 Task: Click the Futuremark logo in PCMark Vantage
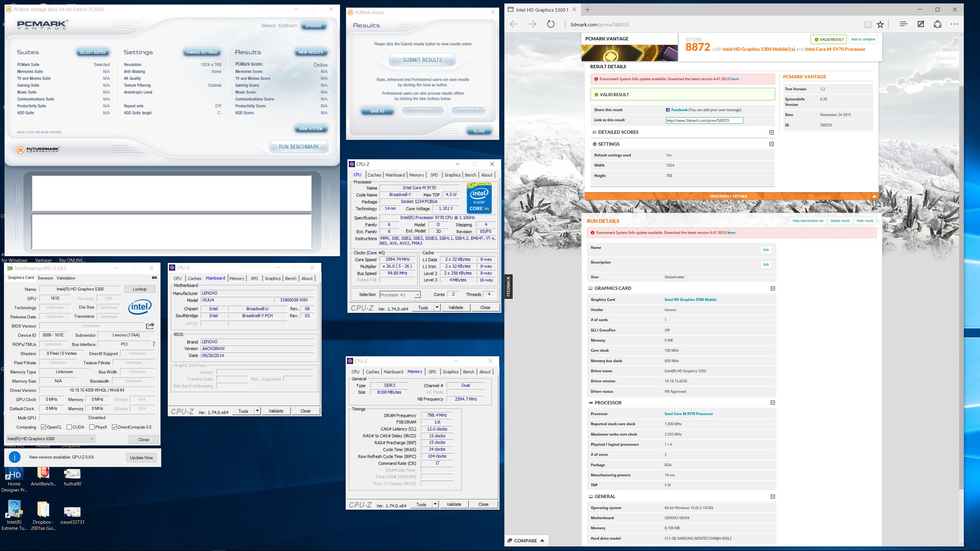click(38, 150)
